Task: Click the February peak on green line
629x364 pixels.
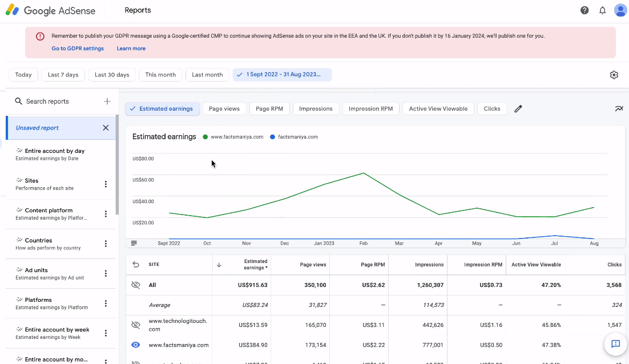Action: coord(364,173)
